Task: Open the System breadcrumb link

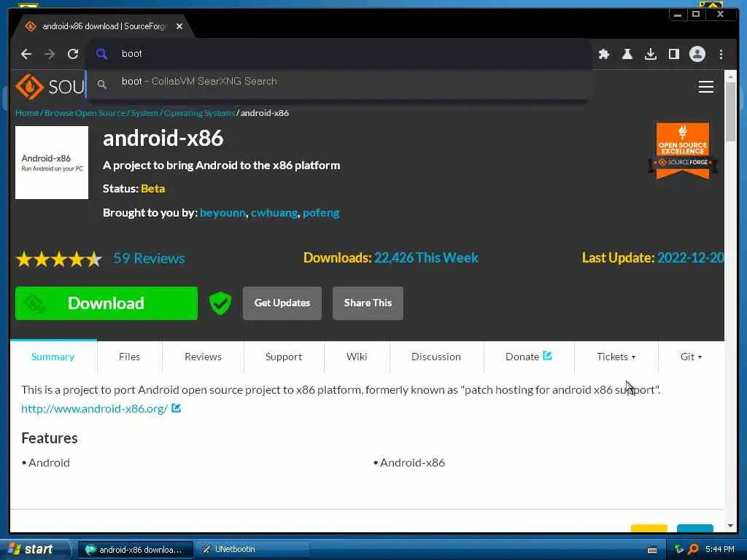Action: click(144, 113)
